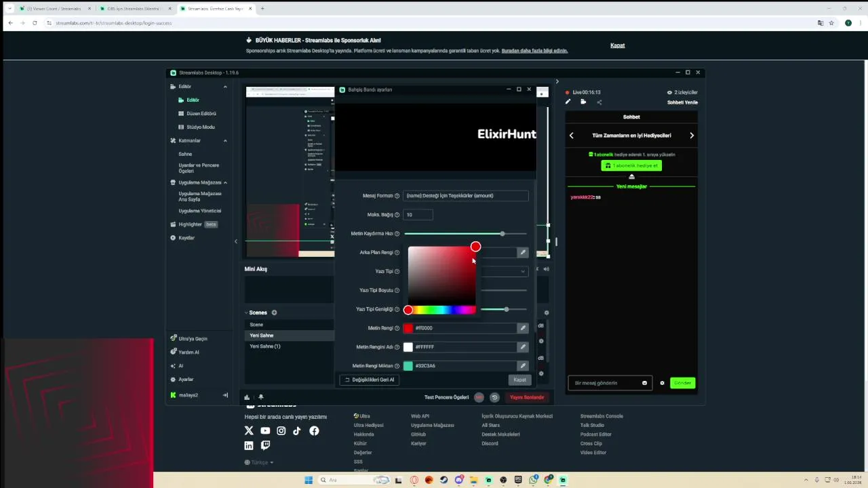
Task: Open the Yazı Tipi dropdown
Action: (x=523, y=271)
